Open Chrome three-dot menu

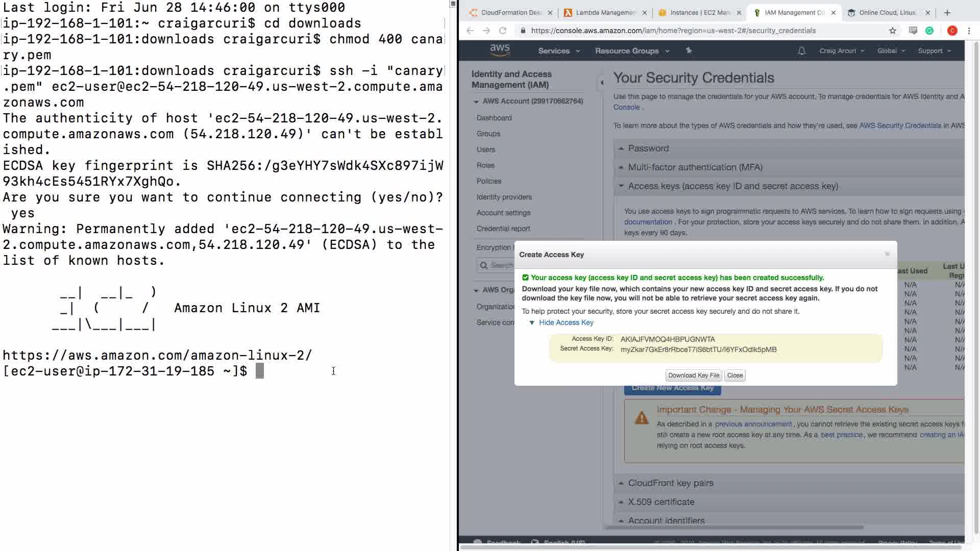click(x=969, y=31)
